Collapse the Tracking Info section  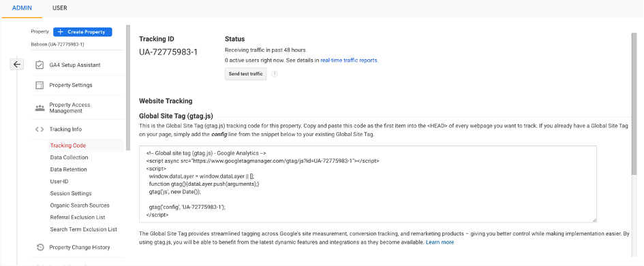65,129
